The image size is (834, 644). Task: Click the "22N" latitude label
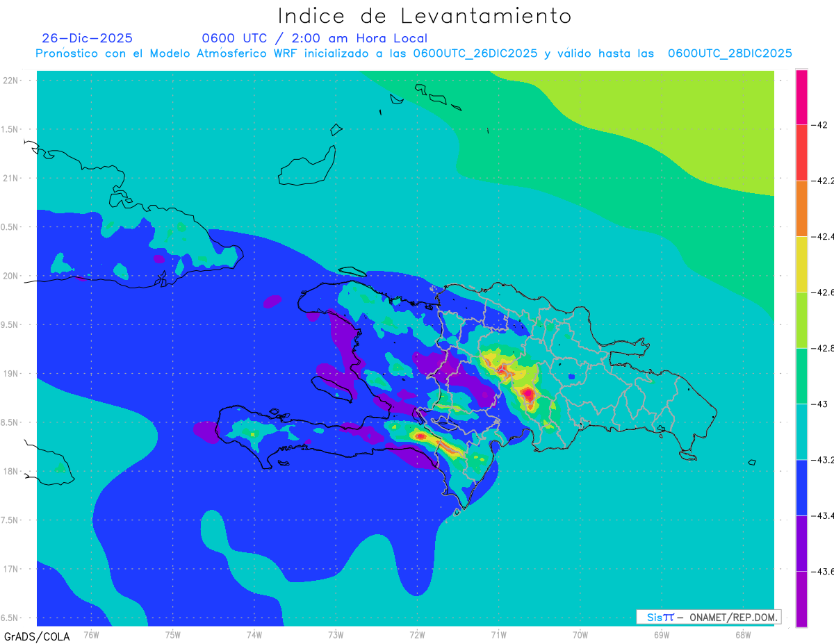(x=12, y=80)
